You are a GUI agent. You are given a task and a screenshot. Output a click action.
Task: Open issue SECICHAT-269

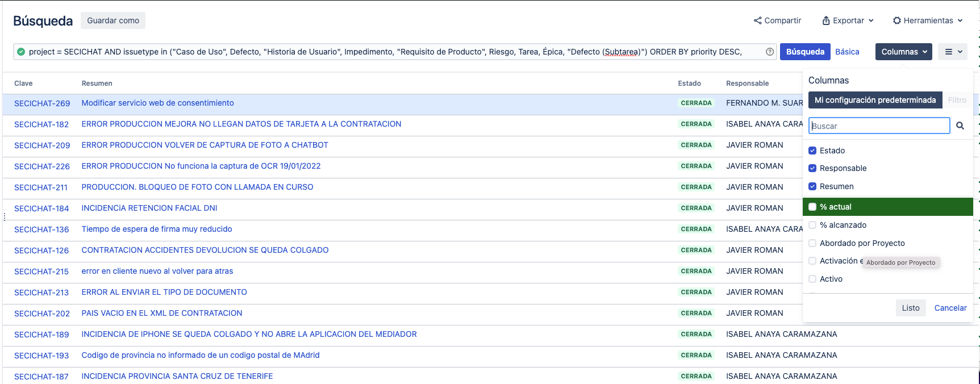pos(42,103)
